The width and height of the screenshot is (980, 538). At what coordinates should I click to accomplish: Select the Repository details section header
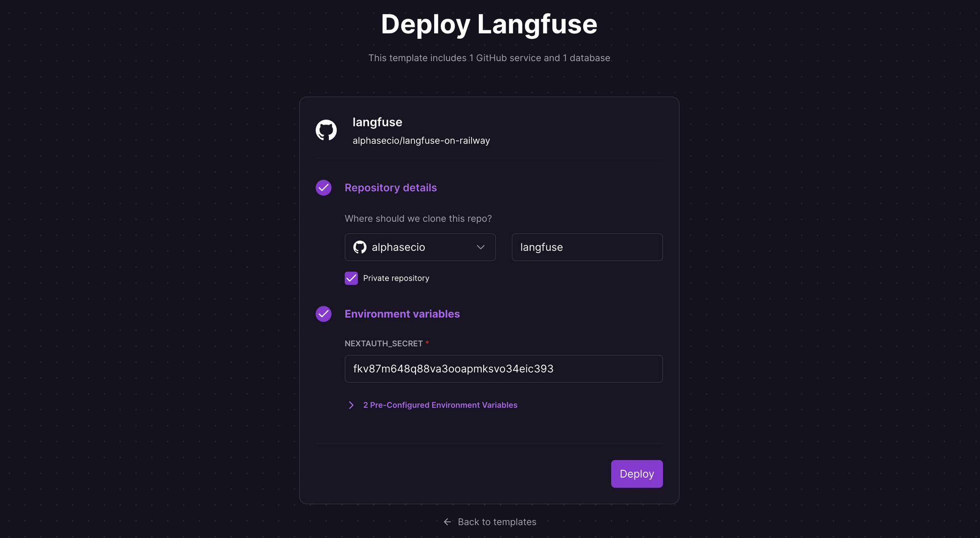[391, 187]
